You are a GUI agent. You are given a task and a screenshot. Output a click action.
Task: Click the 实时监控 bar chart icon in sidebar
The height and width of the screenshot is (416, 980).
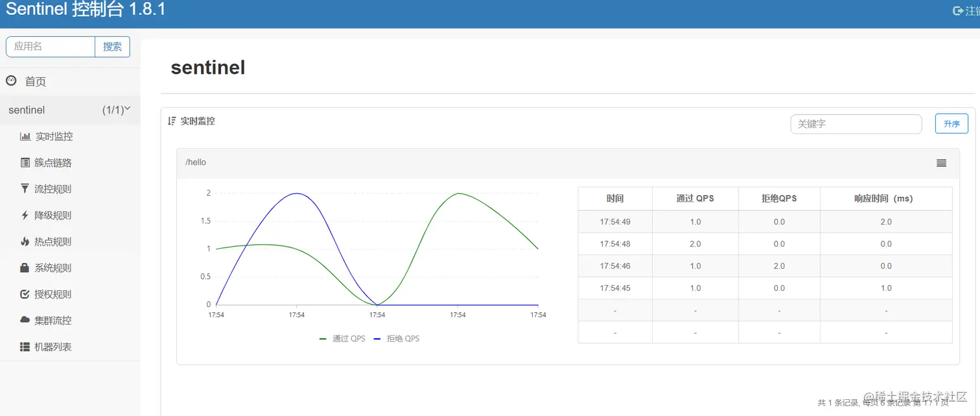(25, 137)
